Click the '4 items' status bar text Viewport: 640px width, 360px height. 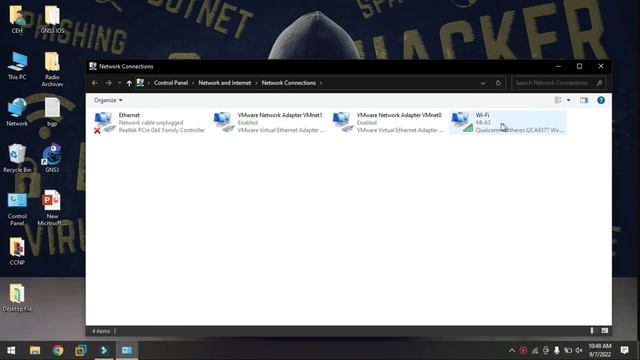101,331
